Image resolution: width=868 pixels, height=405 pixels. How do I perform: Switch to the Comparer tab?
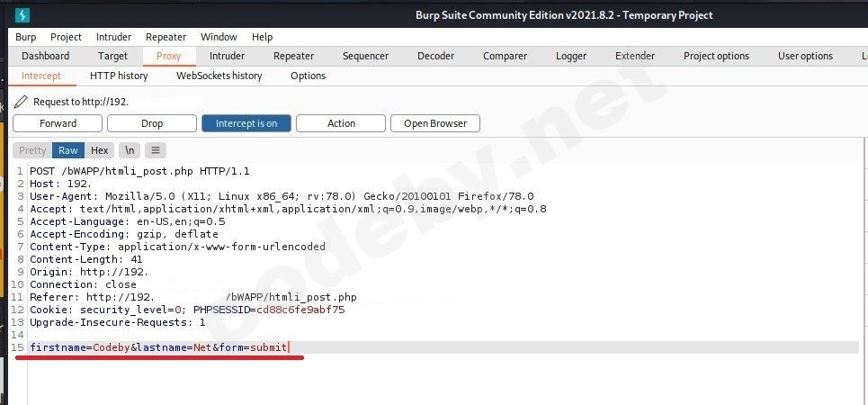point(505,56)
